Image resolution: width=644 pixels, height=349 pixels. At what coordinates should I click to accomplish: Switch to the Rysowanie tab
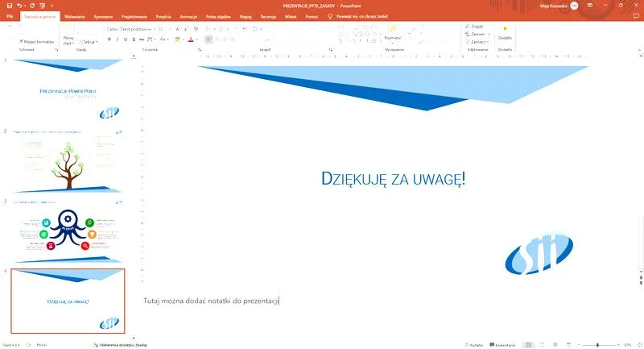103,17
